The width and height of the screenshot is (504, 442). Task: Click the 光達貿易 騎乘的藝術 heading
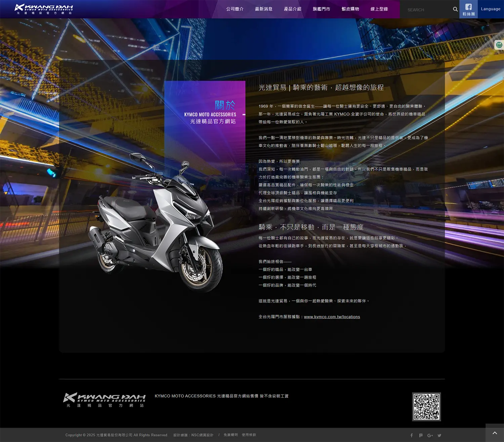[x=321, y=87]
